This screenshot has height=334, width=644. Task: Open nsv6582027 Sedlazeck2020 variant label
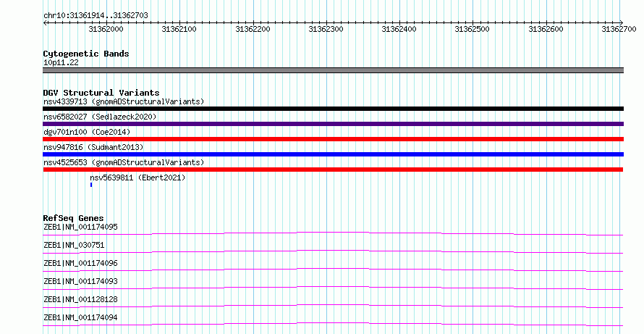(100, 117)
